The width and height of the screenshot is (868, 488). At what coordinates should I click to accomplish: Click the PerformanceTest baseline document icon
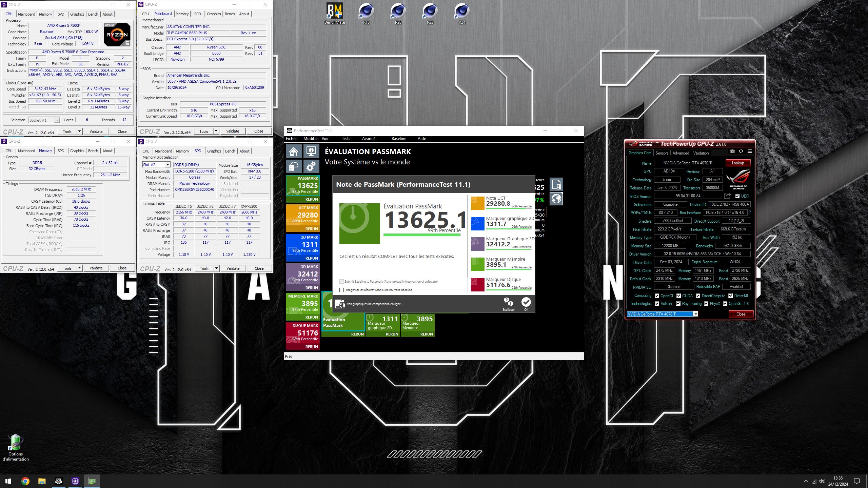(x=556, y=184)
